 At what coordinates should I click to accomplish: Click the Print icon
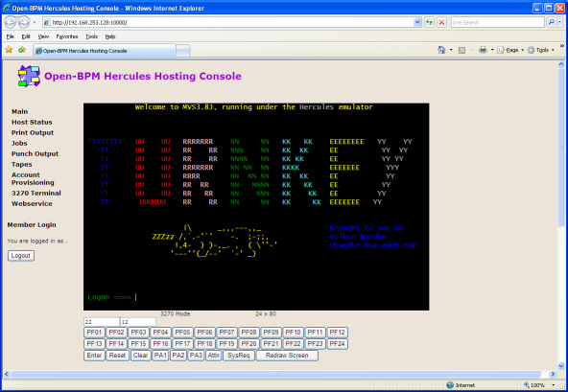click(483, 50)
